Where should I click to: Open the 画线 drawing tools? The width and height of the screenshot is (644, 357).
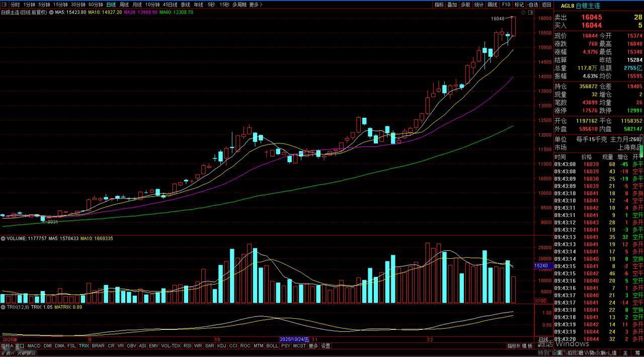click(x=493, y=5)
